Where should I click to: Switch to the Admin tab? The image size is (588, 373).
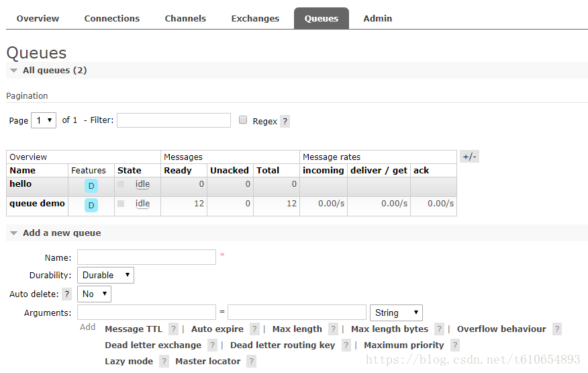(378, 18)
